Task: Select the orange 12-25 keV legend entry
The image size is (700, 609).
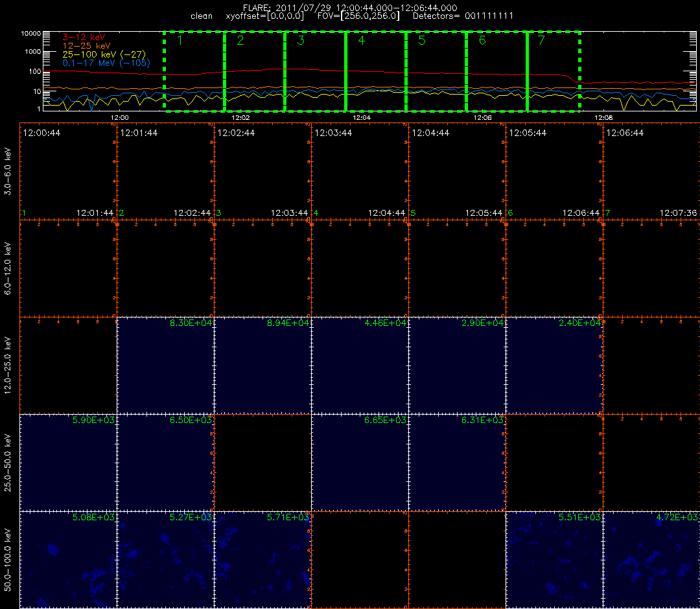Action: coord(86,45)
